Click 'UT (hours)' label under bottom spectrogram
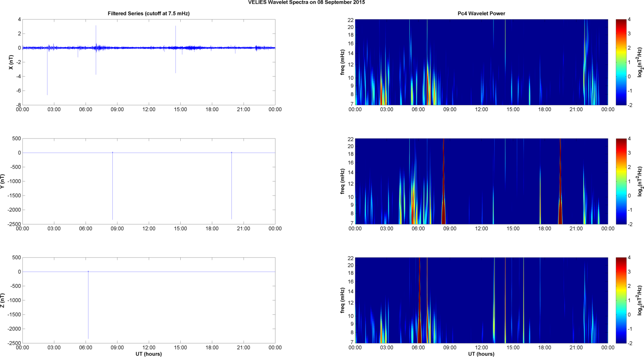644x357 pixels. point(481,354)
